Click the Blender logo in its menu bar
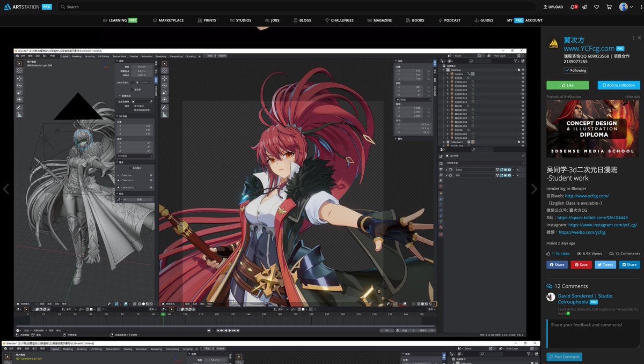The width and height of the screenshot is (644, 364). coord(18,56)
